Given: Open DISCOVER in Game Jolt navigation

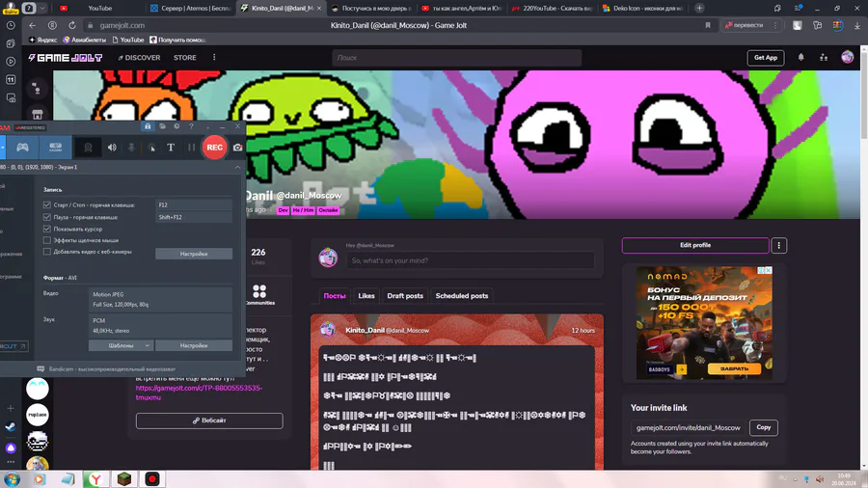Looking at the screenshot, I should (x=139, y=58).
